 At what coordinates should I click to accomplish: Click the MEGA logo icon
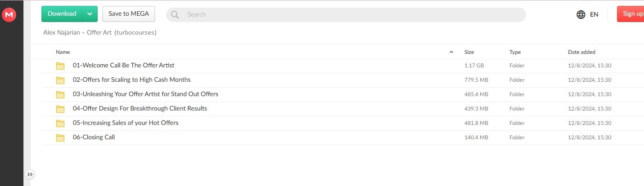[9, 15]
